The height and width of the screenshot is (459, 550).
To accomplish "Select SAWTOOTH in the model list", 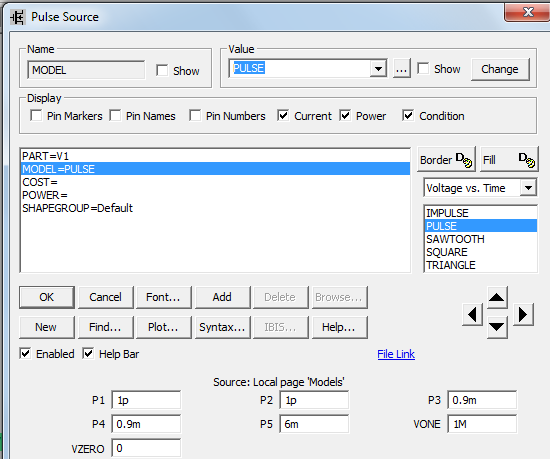I will point(481,239).
